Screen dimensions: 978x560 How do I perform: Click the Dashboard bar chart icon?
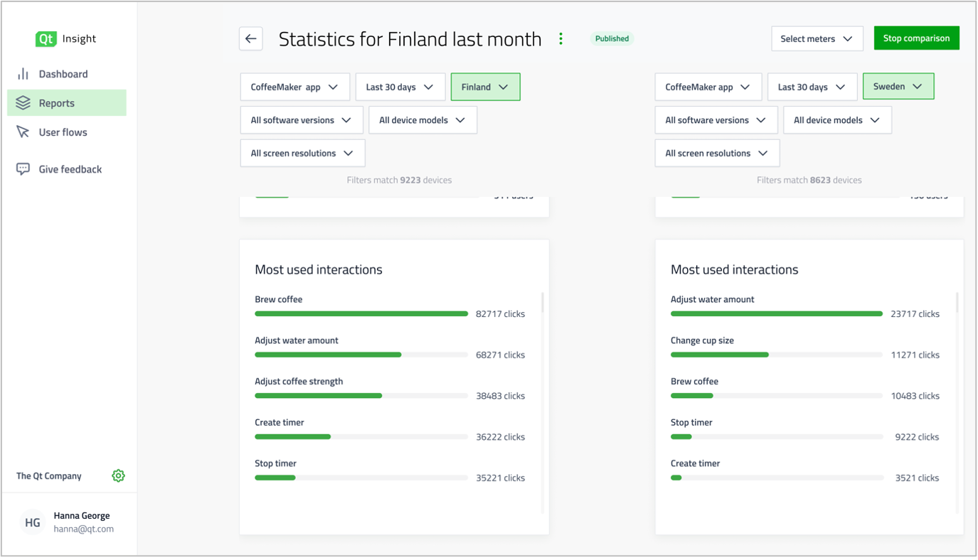click(x=23, y=74)
